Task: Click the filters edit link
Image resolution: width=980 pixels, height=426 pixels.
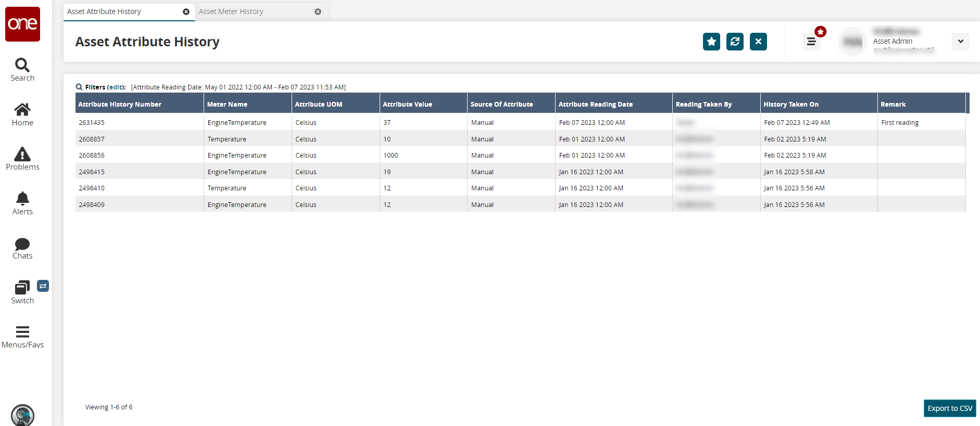Action: coord(116,87)
